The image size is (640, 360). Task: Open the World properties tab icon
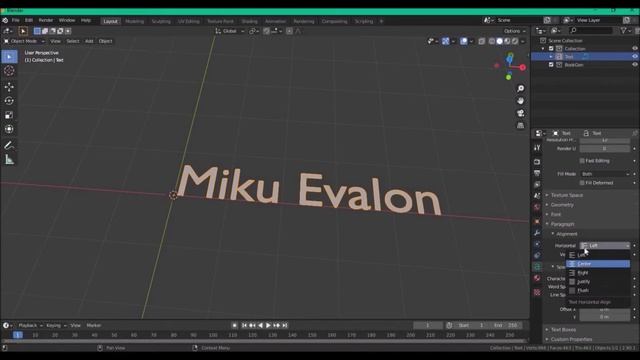(537, 207)
